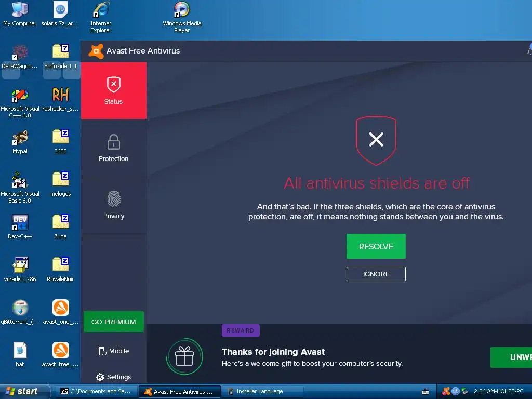Click the on-screen keyboard taskbar icon
This screenshot has width=532, height=399.
click(425, 392)
